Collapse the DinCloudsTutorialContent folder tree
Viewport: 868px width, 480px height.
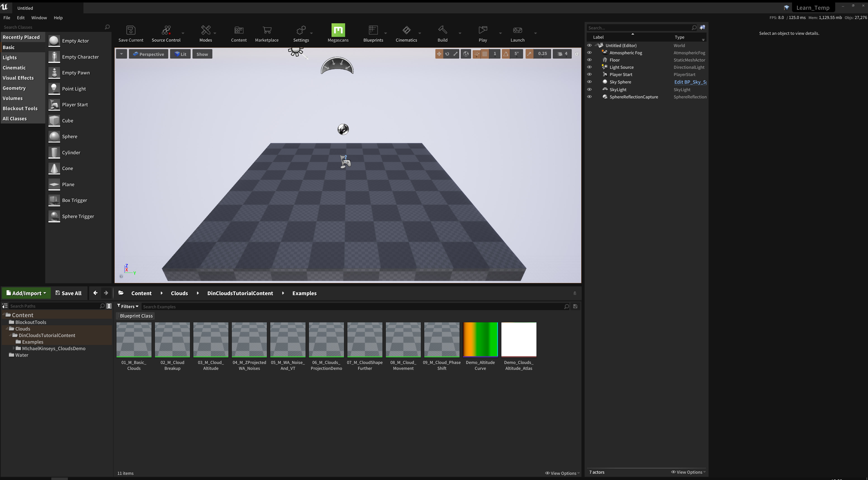click(10, 335)
